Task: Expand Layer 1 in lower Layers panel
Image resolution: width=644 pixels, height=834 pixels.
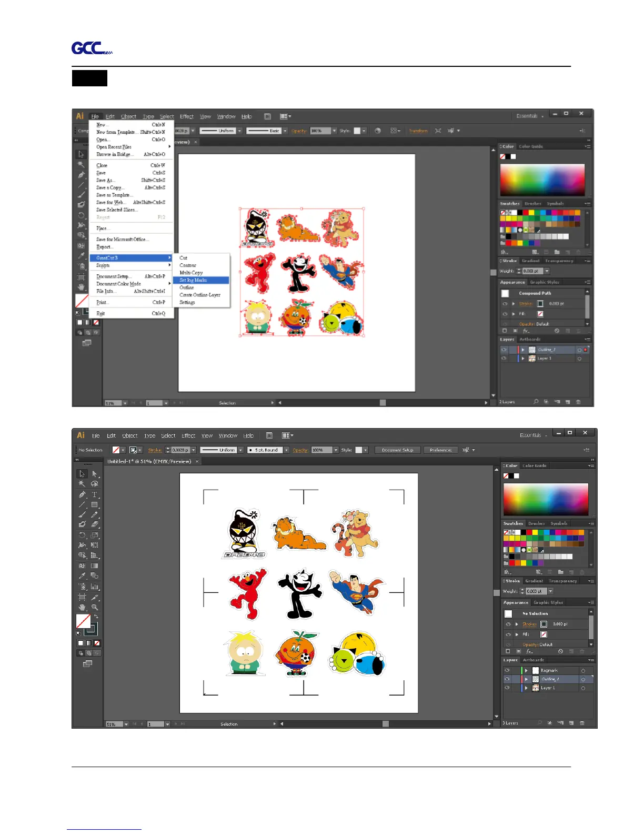Action: coord(526,688)
